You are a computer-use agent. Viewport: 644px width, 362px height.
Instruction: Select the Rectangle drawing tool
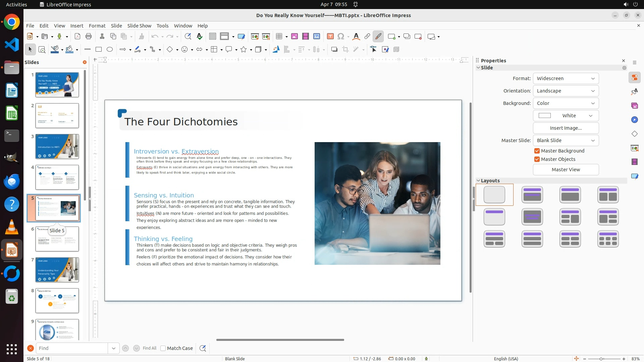(99, 50)
